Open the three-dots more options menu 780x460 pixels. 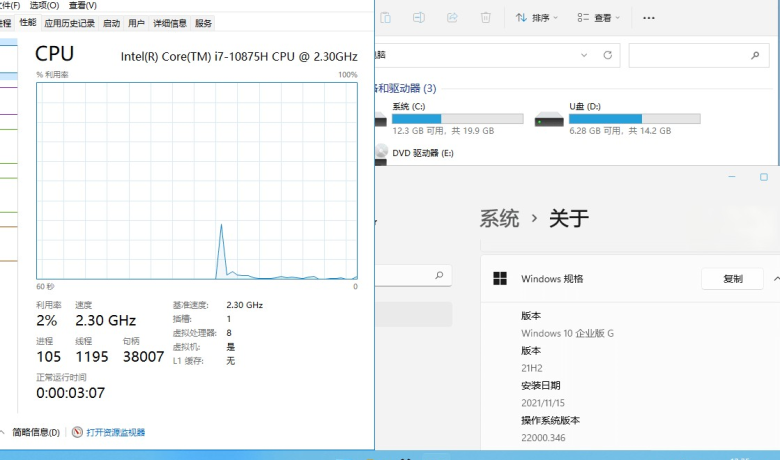click(649, 18)
